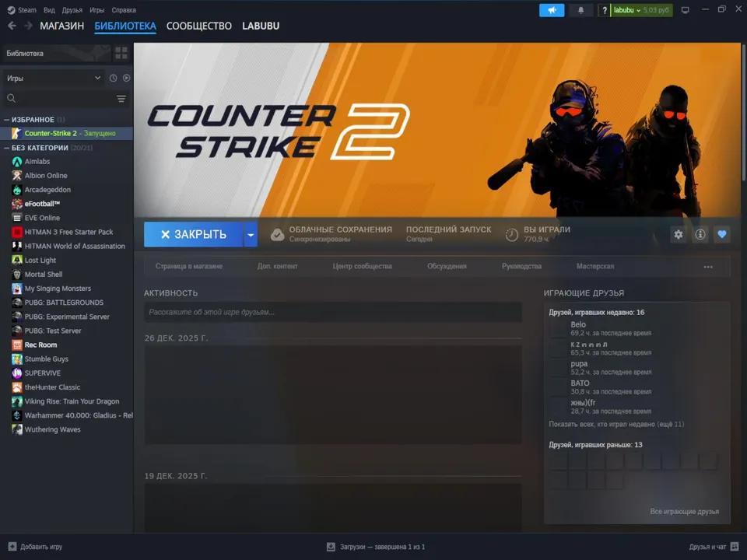This screenshot has width=747, height=560.
Task: Open the Справка menu
Action: coord(124,10)
